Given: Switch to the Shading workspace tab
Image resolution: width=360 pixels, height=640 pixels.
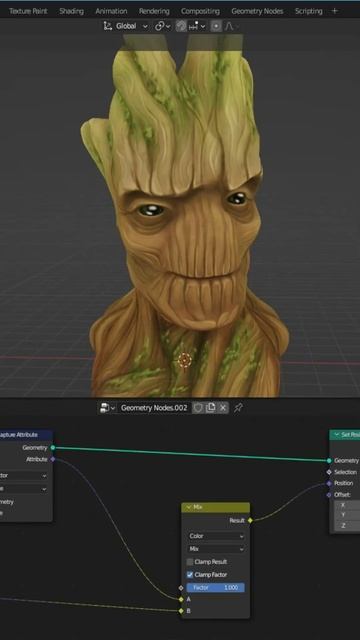Looking at the screenshot, I should tap(71, 11).
